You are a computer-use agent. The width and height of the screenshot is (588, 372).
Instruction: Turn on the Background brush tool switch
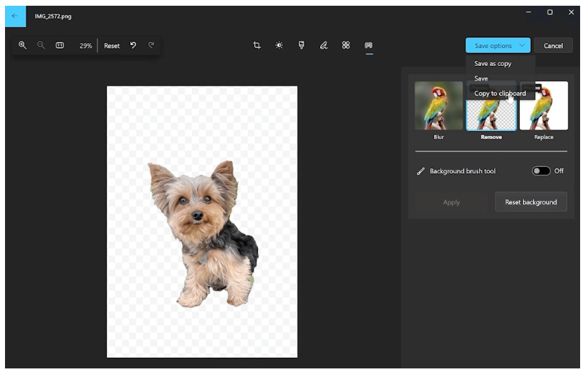541,171
